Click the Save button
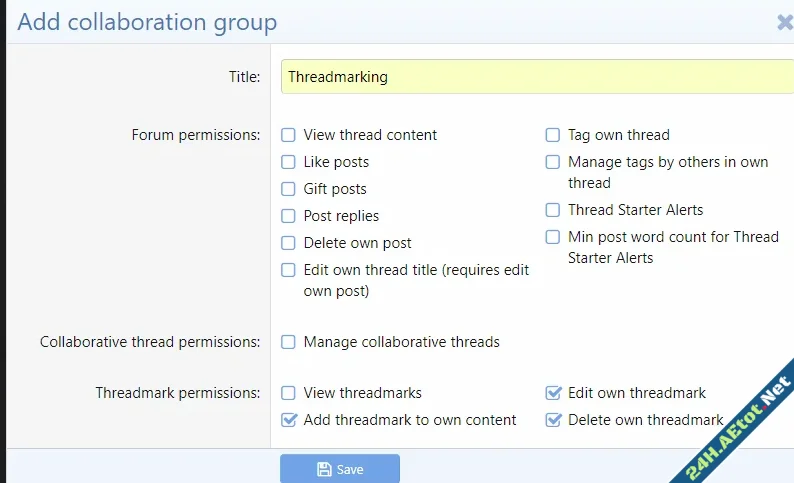This screenshot has height=483, width=794. point(340,469)
